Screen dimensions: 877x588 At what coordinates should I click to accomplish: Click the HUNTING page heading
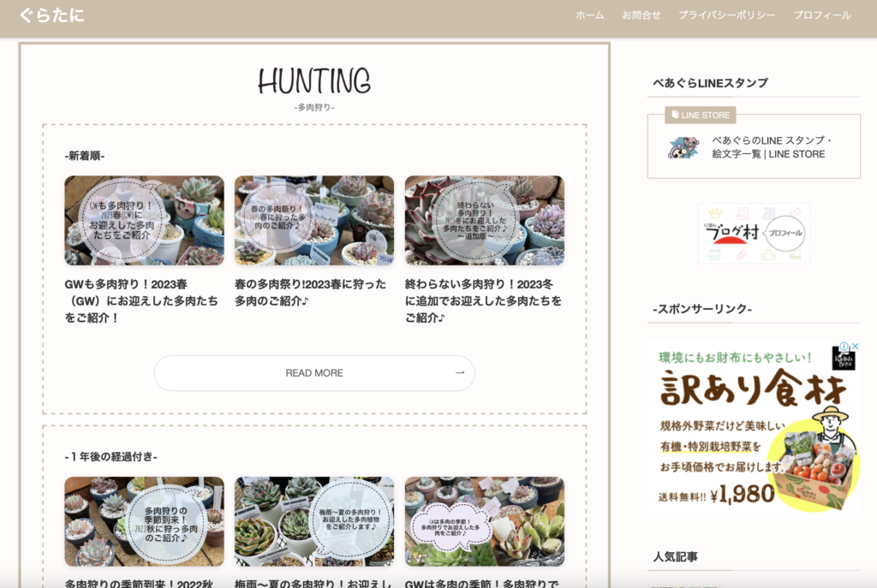pos(314,81)
